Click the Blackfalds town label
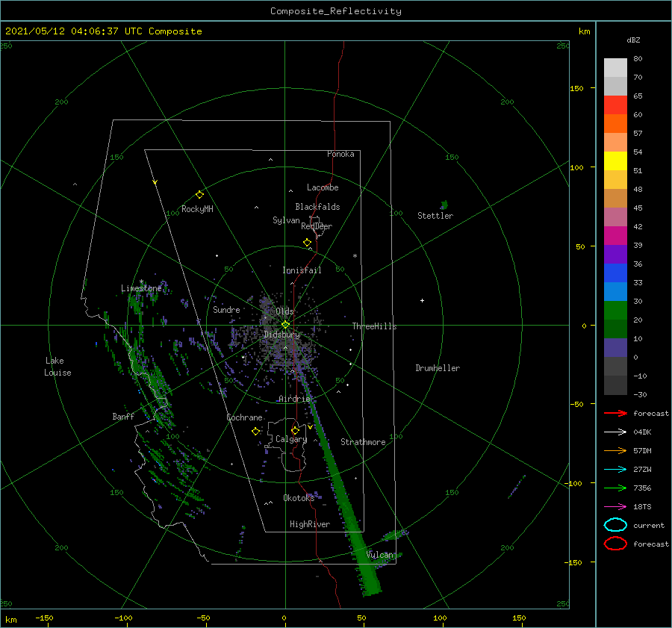 317,207
